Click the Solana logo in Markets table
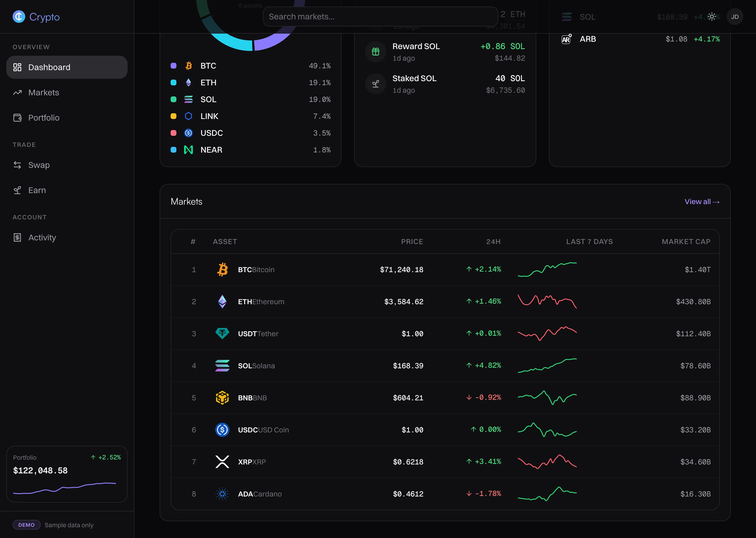 click(x=222, y=366)
